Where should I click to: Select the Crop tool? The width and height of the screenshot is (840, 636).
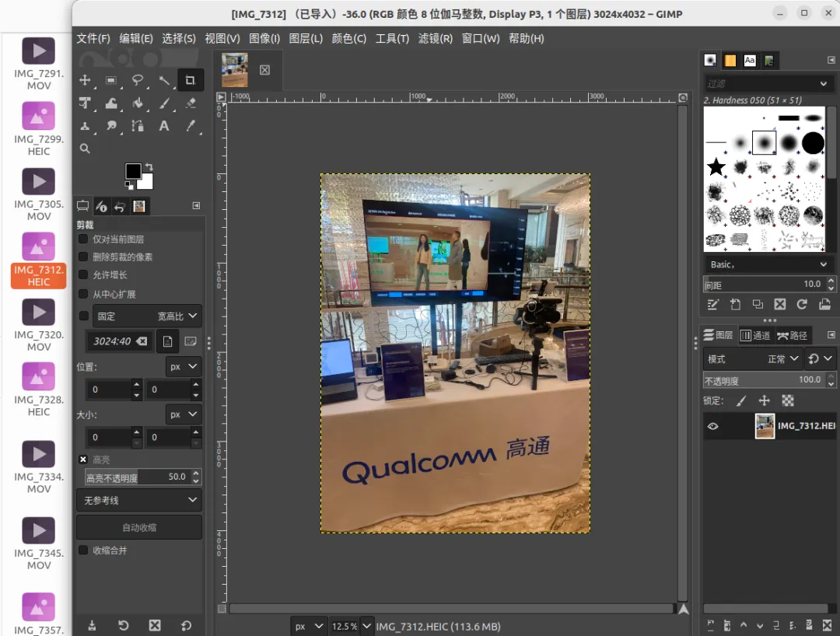point(191,80)
